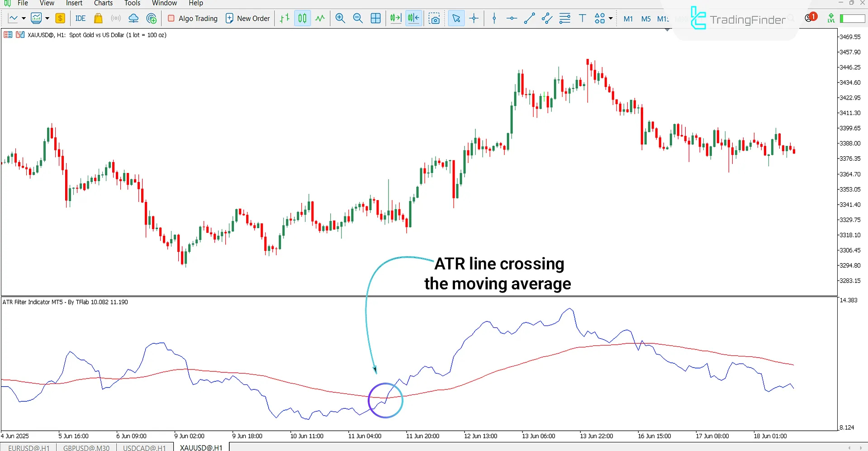The image size is (868, 451).
Task: Open the Charts menu
Action: [x=103, y=3]
